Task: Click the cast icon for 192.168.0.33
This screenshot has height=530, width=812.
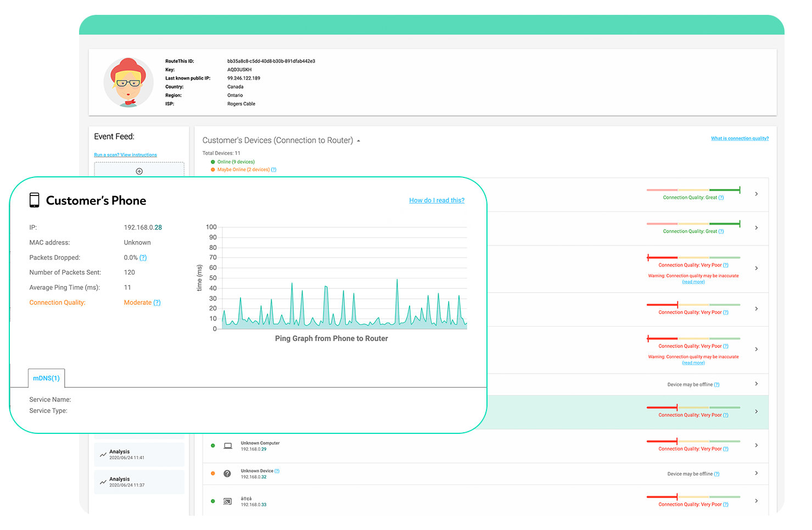Action: (x=227, y=501)
